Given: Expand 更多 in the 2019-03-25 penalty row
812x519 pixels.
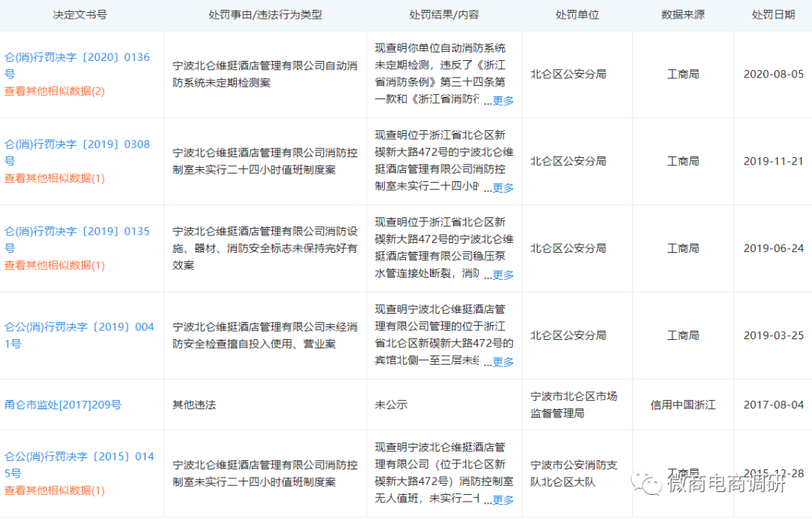Looking at the screenshot, I should click(x=503, y=363).
